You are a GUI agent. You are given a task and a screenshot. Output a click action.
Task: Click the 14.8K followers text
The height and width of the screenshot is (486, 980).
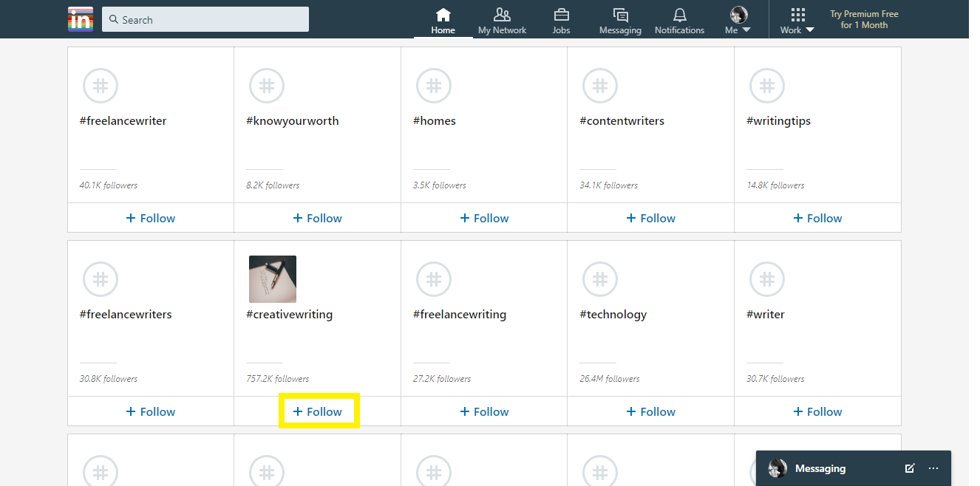pos(775,185)
